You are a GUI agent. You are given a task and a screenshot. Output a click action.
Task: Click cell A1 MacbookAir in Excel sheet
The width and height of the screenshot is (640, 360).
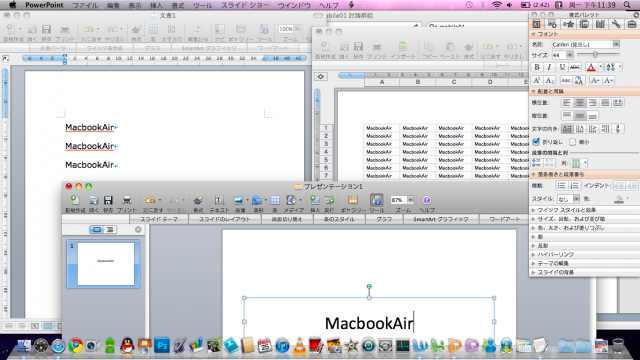tap(381, 128)
